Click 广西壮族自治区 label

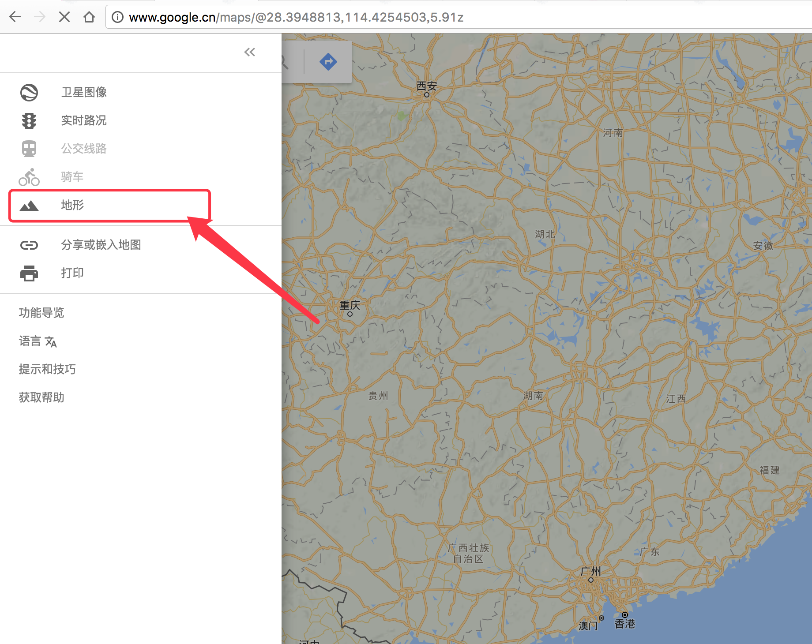[469, 554]
